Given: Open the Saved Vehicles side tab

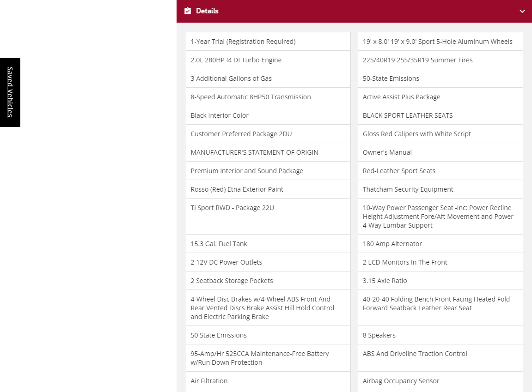Looking at the screenshot, I should [x=10, y=92].
